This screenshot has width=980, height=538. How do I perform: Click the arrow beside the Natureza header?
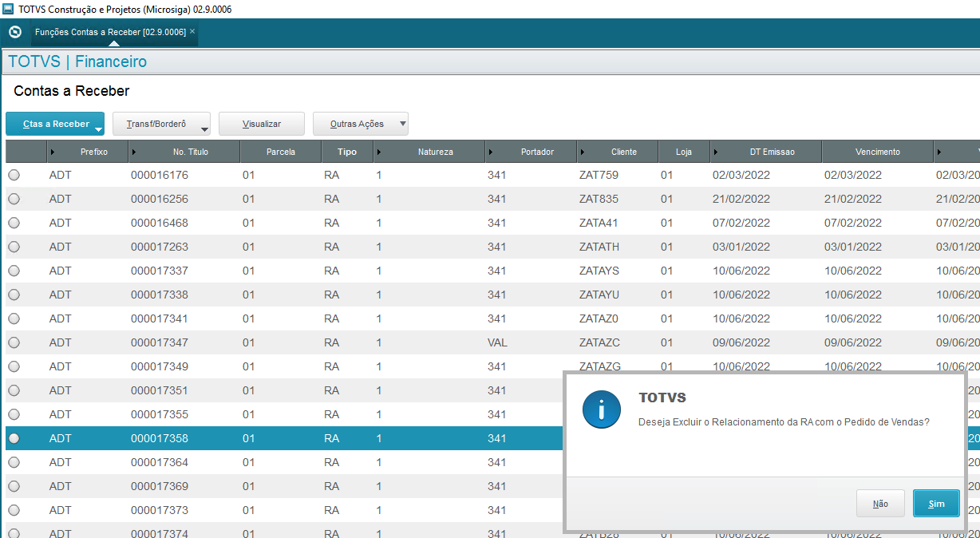(379, 152)
